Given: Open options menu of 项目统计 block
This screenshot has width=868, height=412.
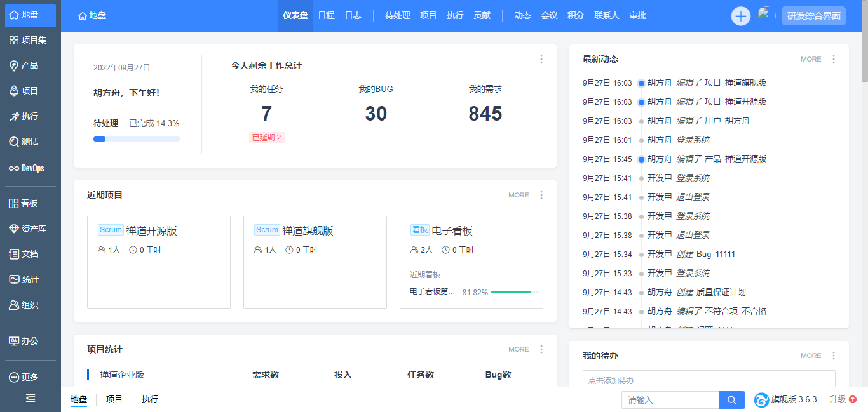Looking at the screenshot, I should coord(541,349).
